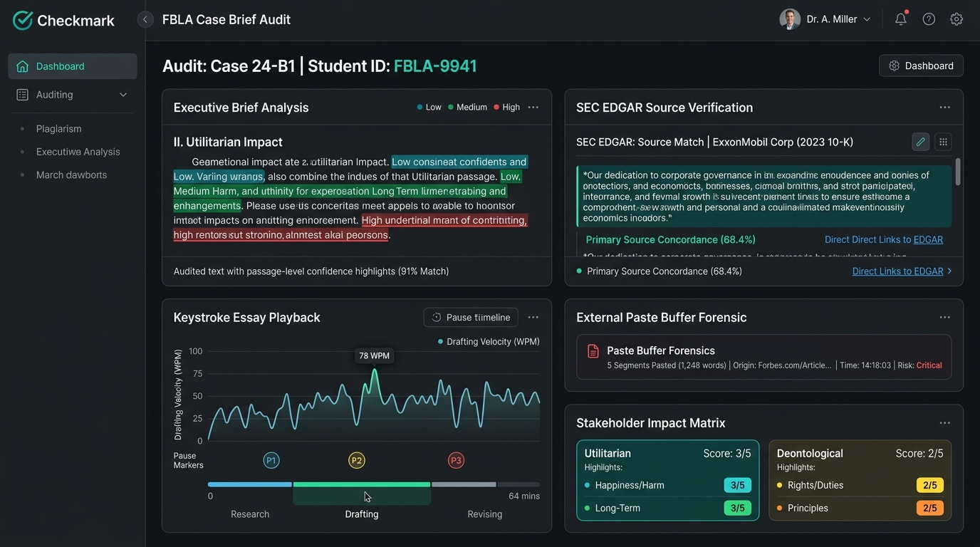
Task: Open the March dawborts sidebar item
Action: pyautogui.click(x=71, y=174)
